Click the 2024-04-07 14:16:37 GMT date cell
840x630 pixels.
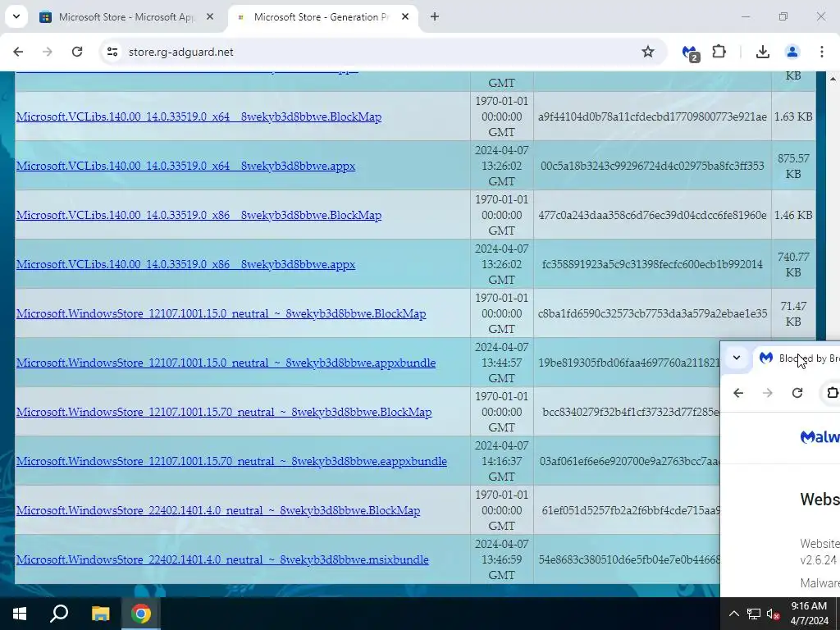(502, 461)
